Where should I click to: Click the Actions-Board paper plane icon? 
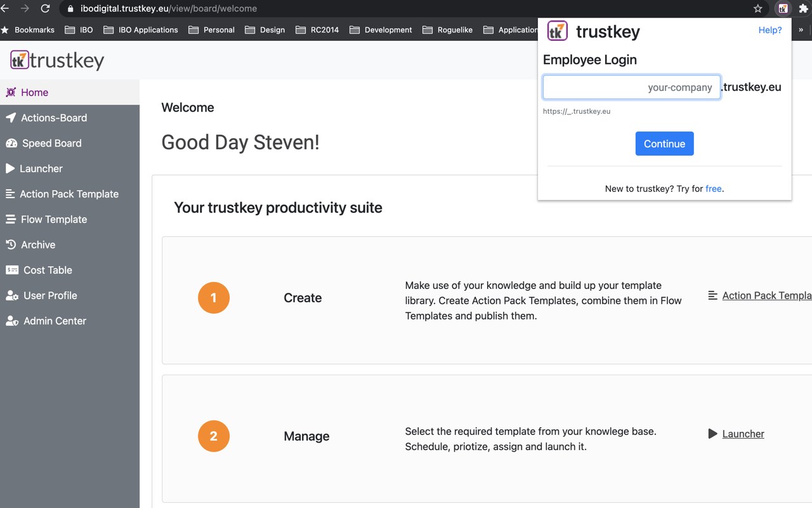tap(11, 117)
